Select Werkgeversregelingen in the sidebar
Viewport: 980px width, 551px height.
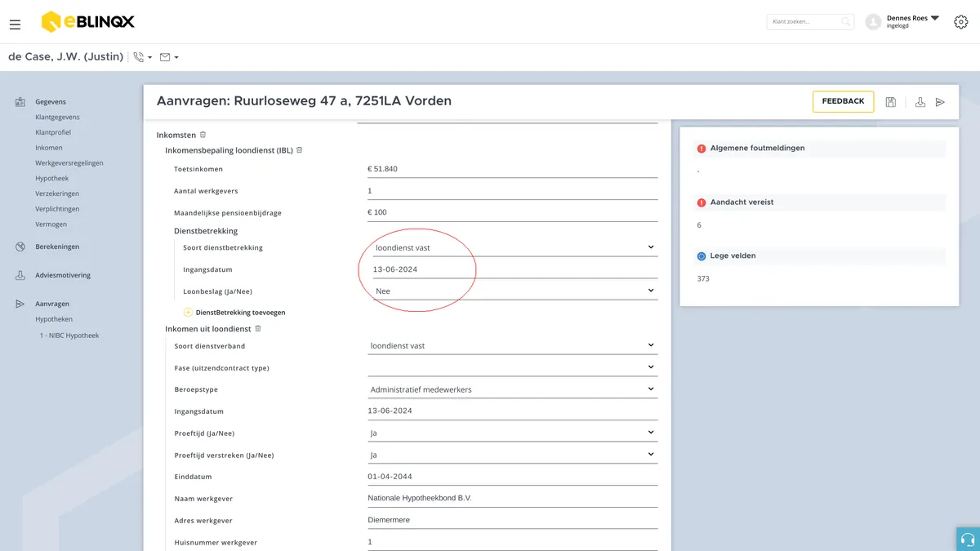69,163
